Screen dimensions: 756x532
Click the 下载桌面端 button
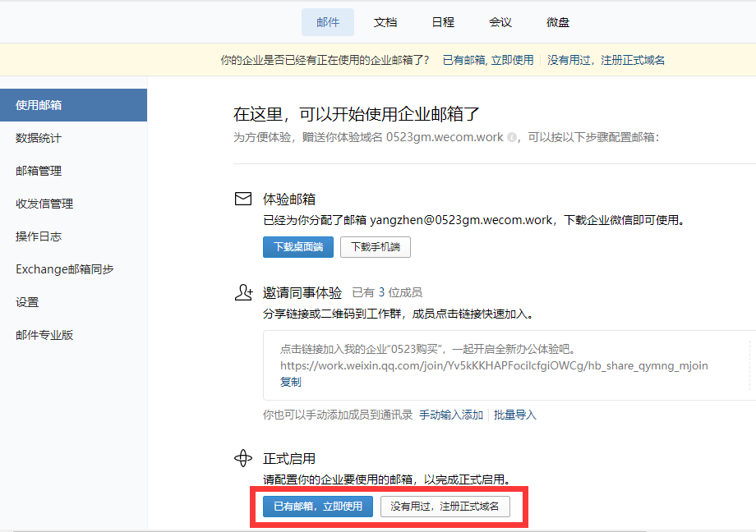coord(298,247)
